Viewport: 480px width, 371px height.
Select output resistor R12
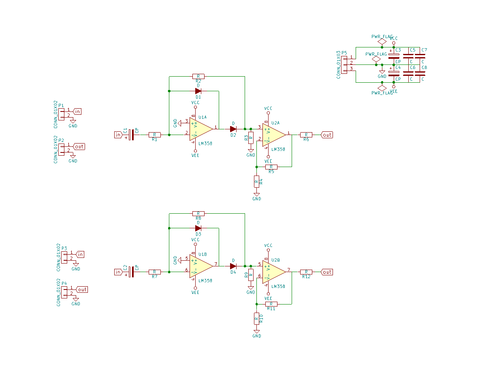[x=306, y=272]
